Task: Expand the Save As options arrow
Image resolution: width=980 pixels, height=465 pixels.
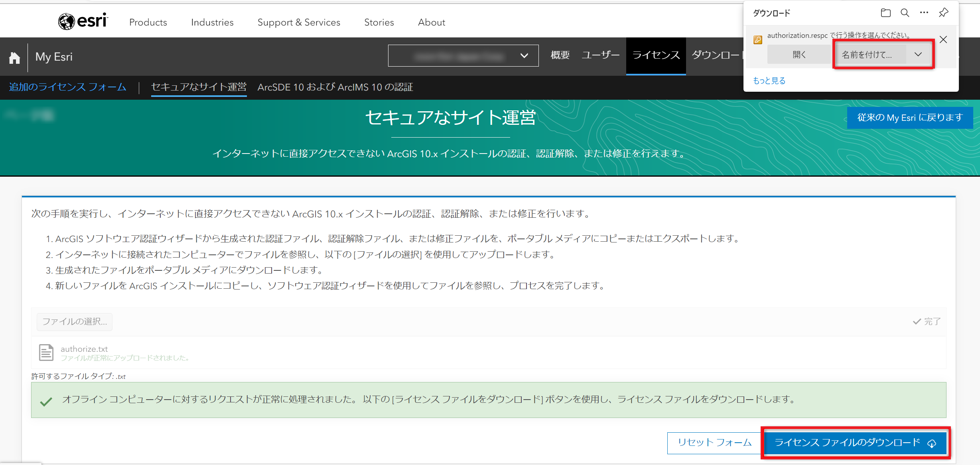Action: pos(918,55)
